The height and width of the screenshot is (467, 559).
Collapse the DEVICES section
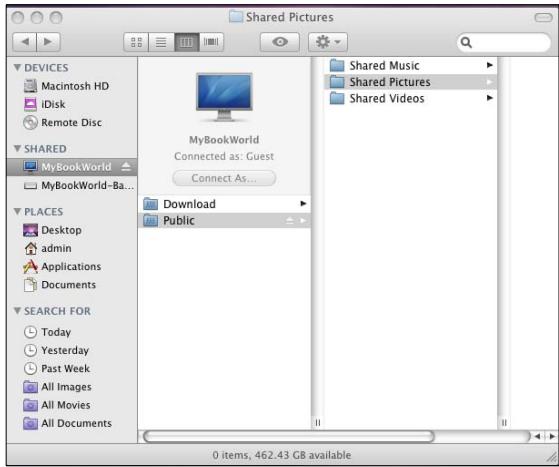coord(17,67)
